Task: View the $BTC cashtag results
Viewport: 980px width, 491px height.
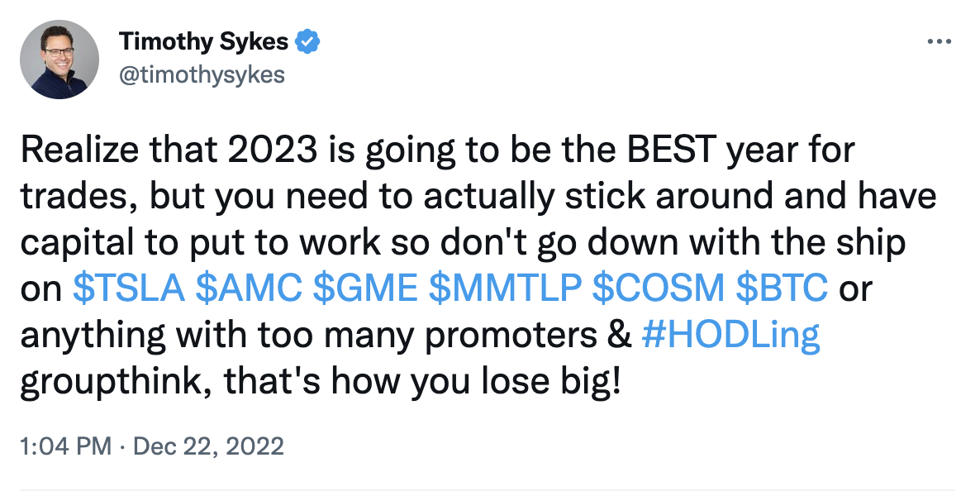Action: 781,288
